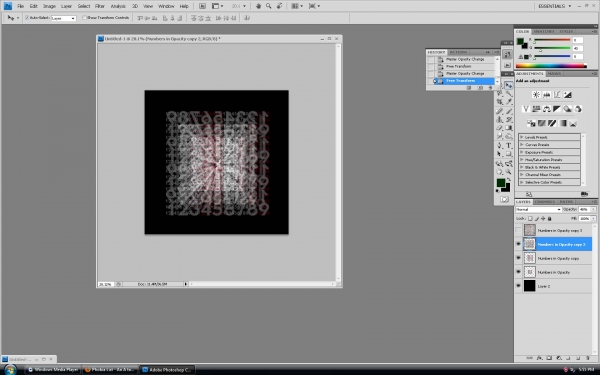Select the Move tool in toolbox
The image size is (600, 375).
508,85
